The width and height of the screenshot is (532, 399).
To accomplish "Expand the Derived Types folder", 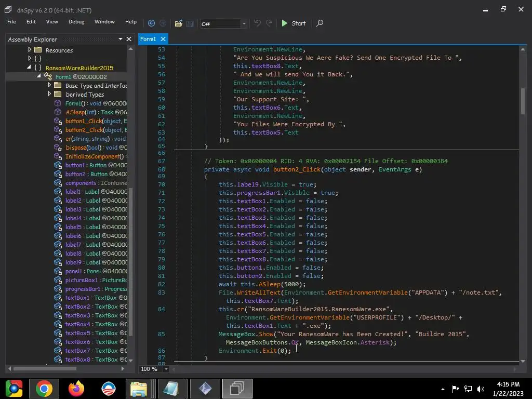I will (x=49, y=94).
